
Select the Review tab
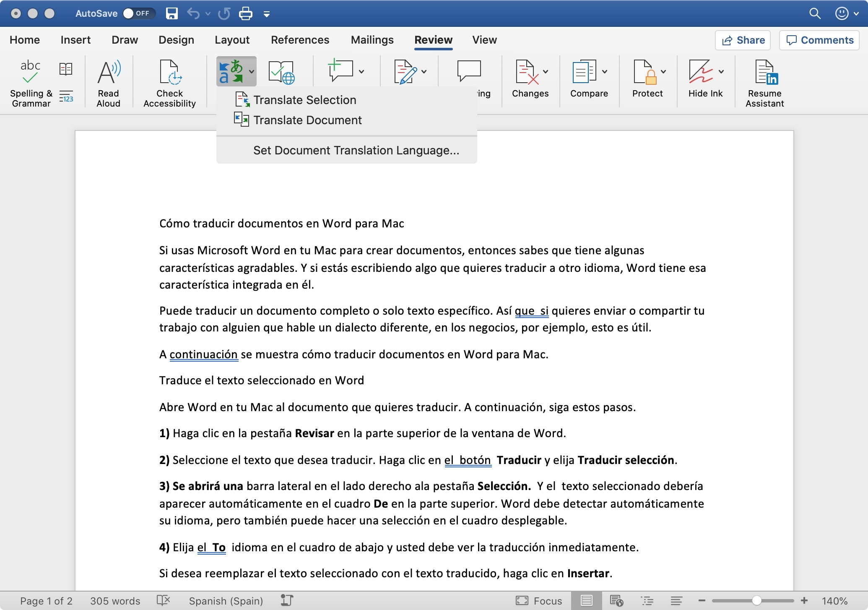tap(433, 40)
